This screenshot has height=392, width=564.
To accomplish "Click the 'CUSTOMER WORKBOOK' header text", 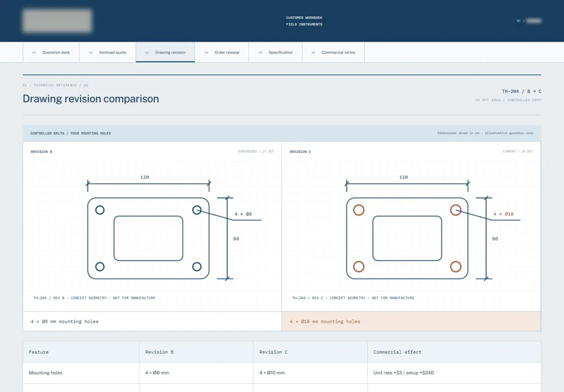I will 304,18.
